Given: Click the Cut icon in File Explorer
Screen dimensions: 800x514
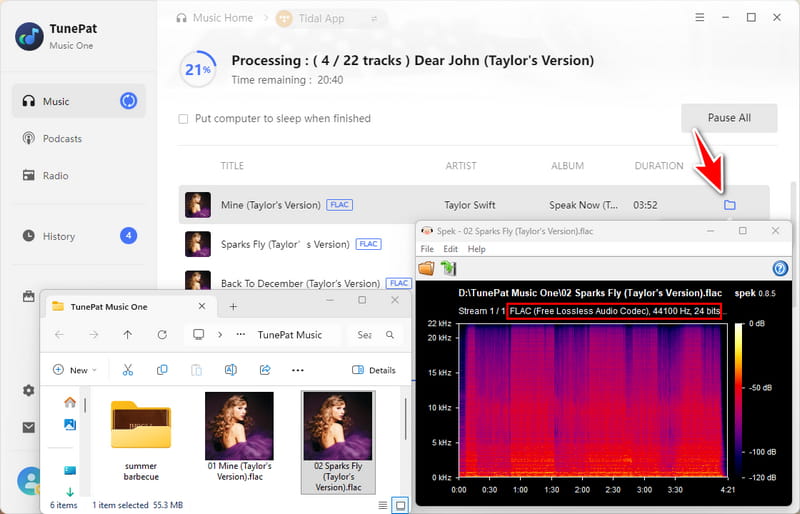Looking at the screenshot, I should coord(128,370).
